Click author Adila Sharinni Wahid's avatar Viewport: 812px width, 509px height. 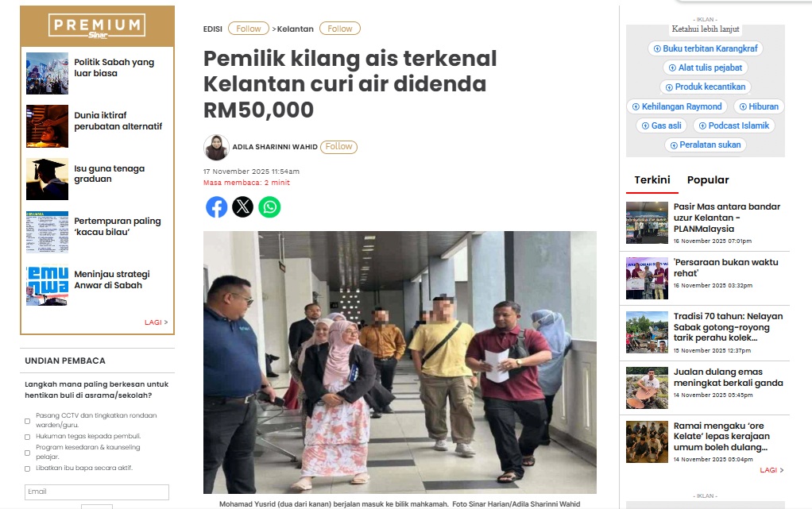pos(216,147)
